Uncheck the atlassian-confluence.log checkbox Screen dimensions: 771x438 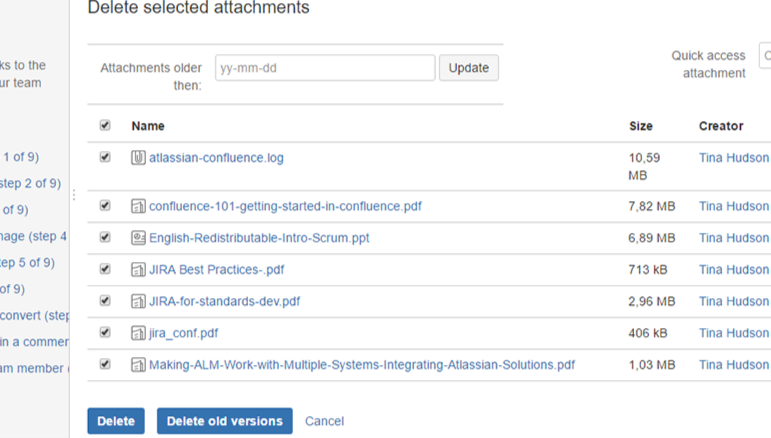[x=105, y=158]
